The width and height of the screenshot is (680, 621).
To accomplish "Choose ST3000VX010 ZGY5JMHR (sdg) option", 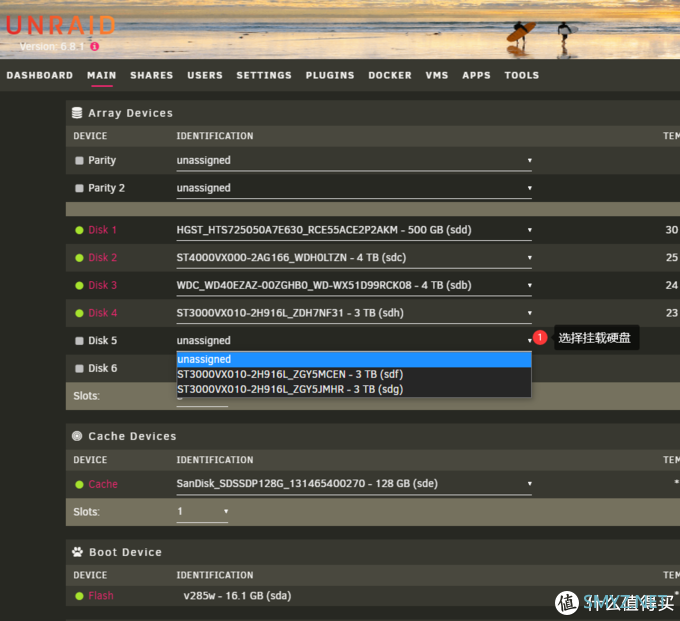I will [354, 389].
